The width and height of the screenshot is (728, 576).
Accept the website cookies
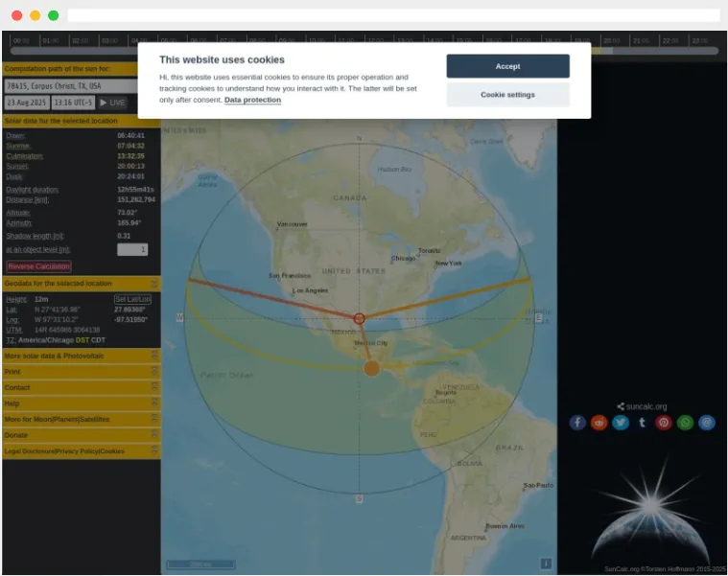pyautogui.click(x=507, y=66)
